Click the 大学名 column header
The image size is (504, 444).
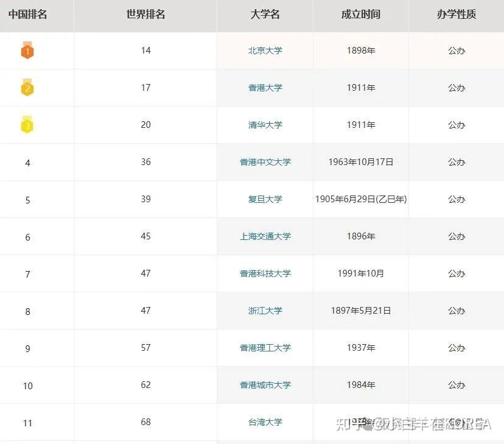coord(265,14)
